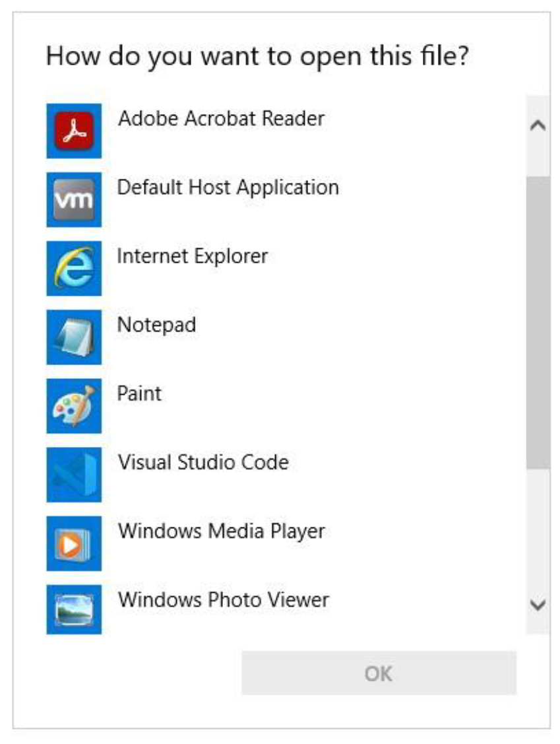Screen dimensions: 560x744
Task: Choose Paint label in app list
Action: coord(139,393)
